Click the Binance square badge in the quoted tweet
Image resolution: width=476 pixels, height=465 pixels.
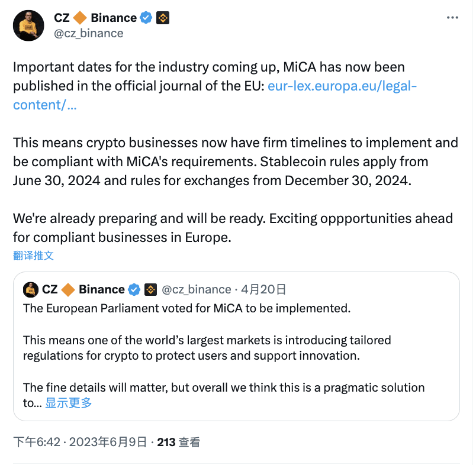150,289
